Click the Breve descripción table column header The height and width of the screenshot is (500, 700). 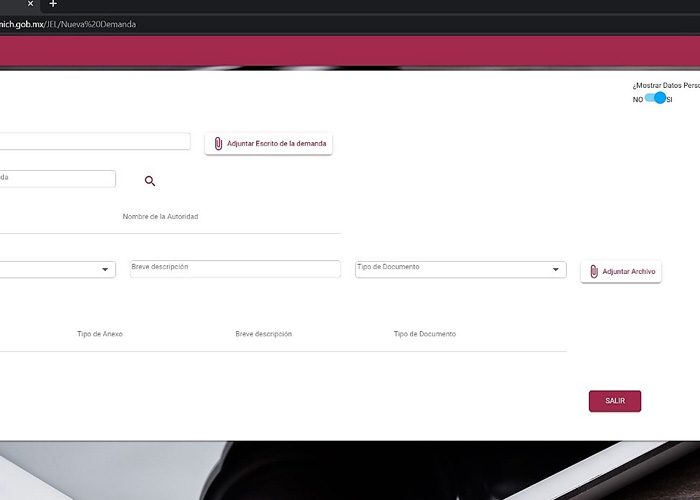[x=263, y=334]
